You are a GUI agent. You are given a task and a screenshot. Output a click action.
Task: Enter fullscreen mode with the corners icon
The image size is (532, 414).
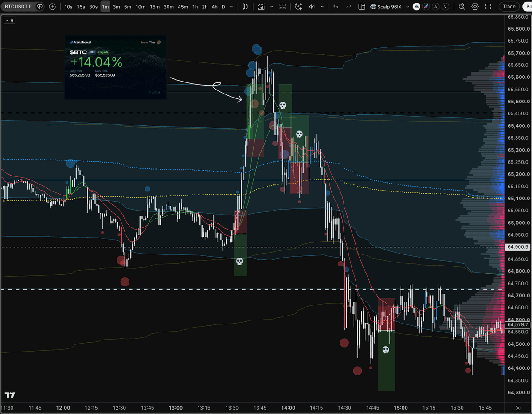tap(488, 7)
